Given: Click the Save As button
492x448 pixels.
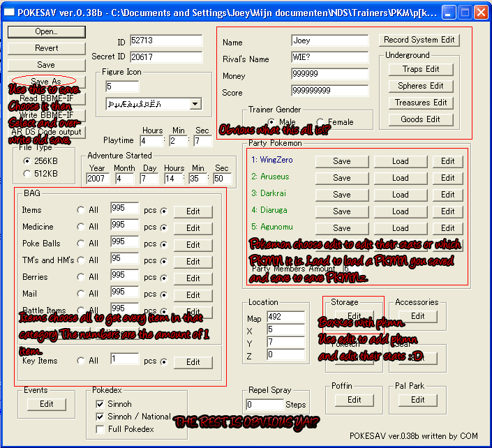Looking at the screenshot, I should point(47,82).
